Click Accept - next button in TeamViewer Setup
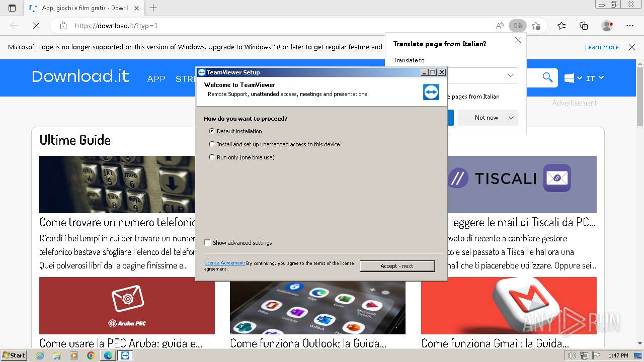Viewport: 644px width, 362px height. [x=397, y=266]
